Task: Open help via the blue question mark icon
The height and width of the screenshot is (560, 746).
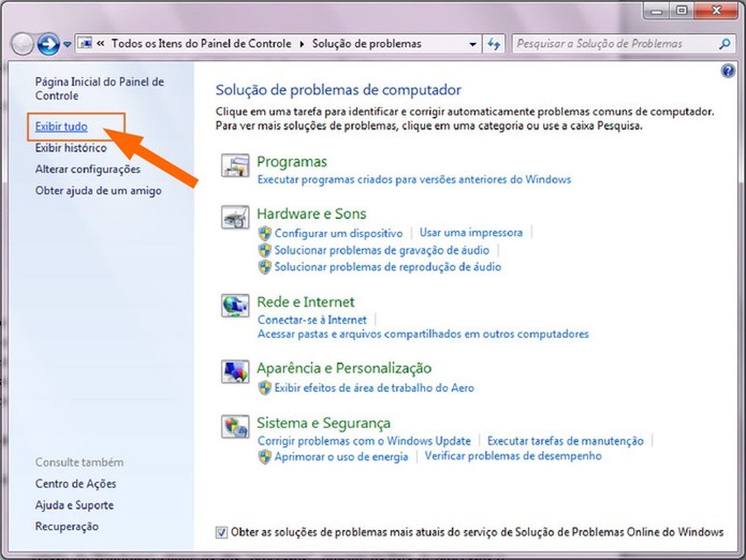Action: pyautogui.click(x=728, y=70)
